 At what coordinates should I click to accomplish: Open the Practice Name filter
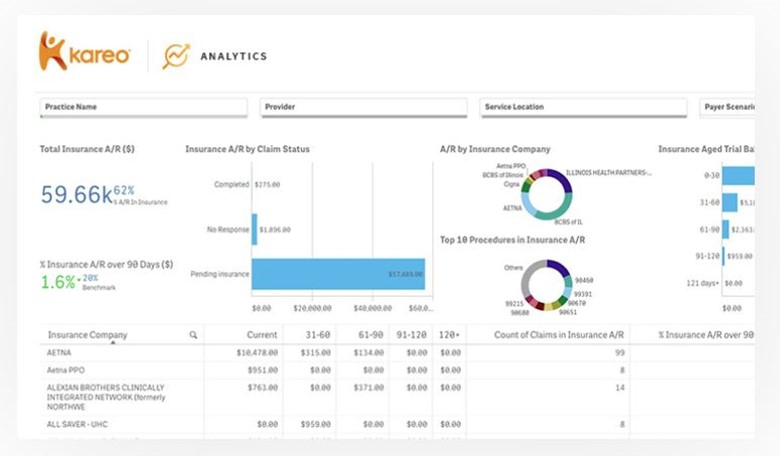143,107
